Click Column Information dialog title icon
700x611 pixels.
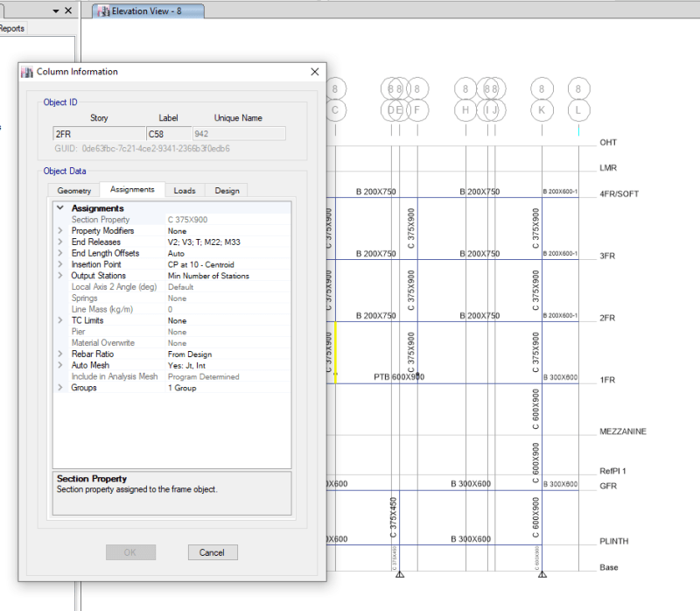pyautogui.click(x=27, y=72)
